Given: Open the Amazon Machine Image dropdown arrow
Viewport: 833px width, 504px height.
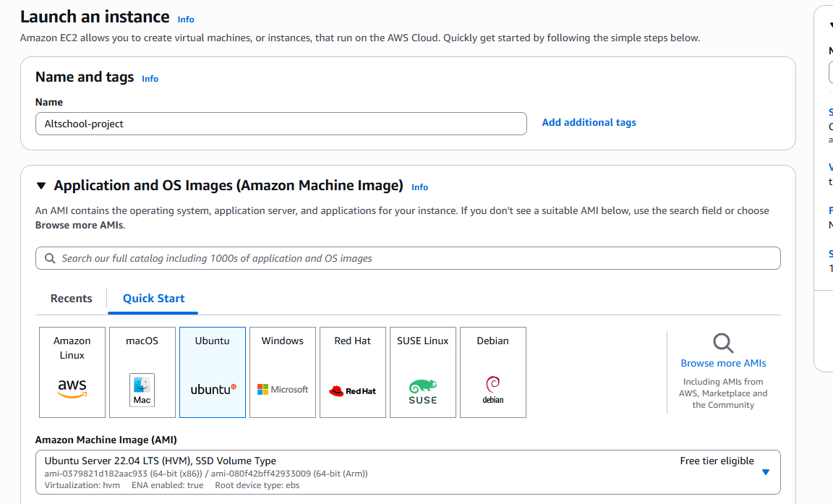Looking at the screenshot, I should tap(766, 472).
